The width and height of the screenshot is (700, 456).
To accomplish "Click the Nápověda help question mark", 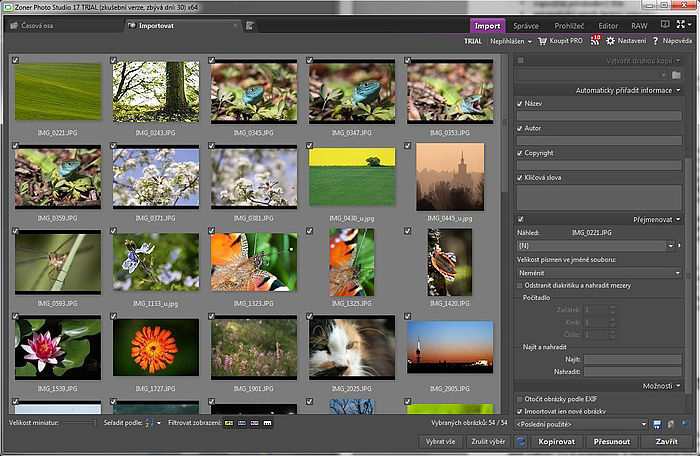I will (655, 41).
